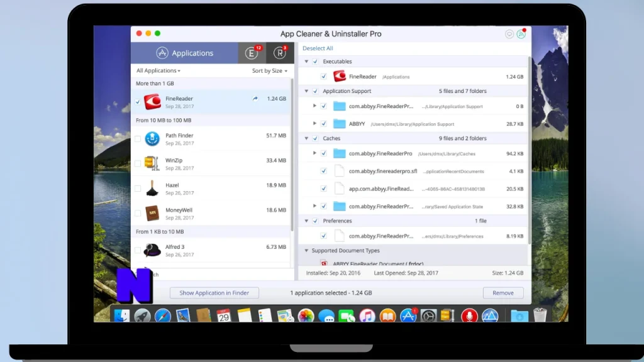Uncheck the Caches group checkbox
The width and height of the screenshot is (644, 362).
[x=315, y=138]
